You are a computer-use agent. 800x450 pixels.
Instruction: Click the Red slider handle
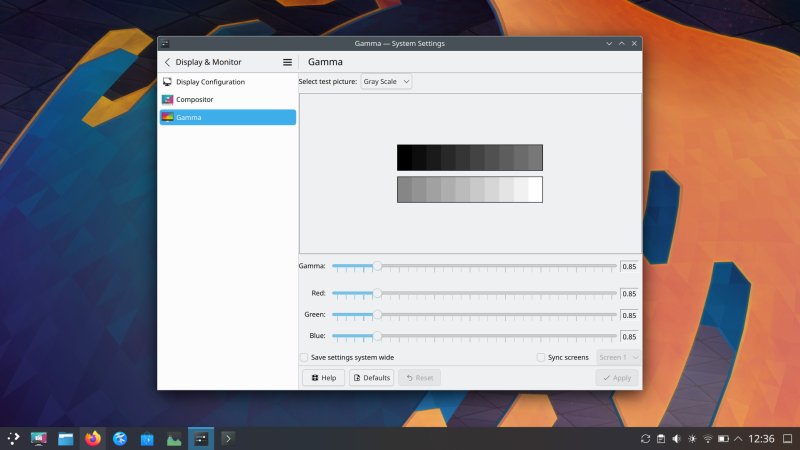point(377,293)
